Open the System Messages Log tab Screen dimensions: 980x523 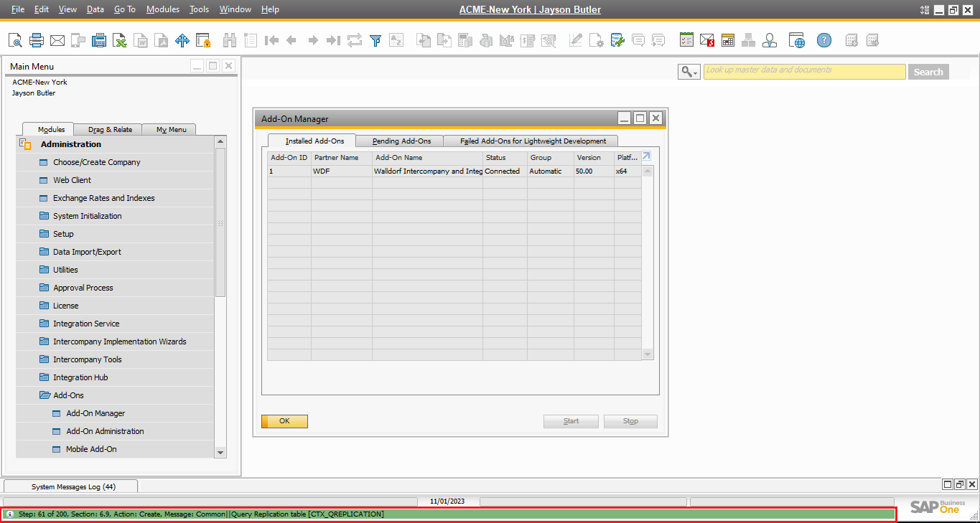pyautogui.click(x=73, y=486)
